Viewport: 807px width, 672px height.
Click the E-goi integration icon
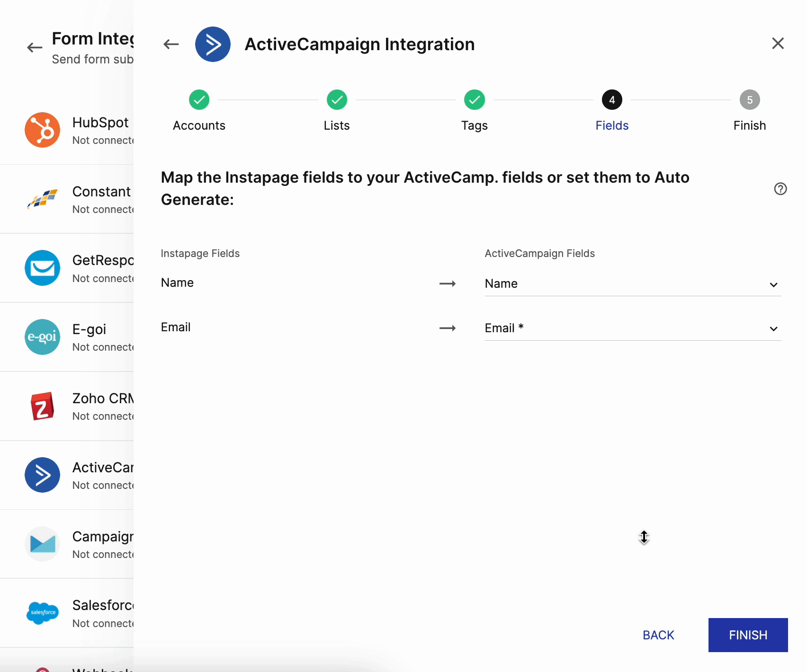coord(43,337)
